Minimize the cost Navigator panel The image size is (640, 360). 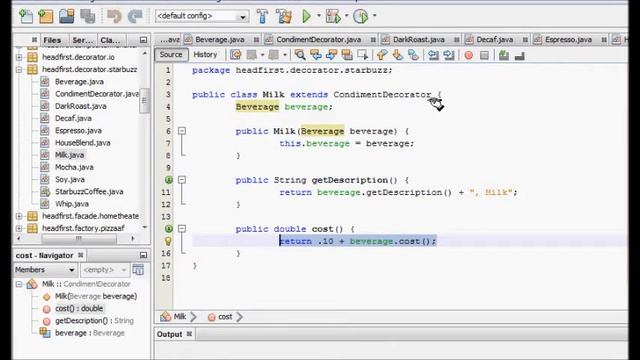click(x=143, y=255)
